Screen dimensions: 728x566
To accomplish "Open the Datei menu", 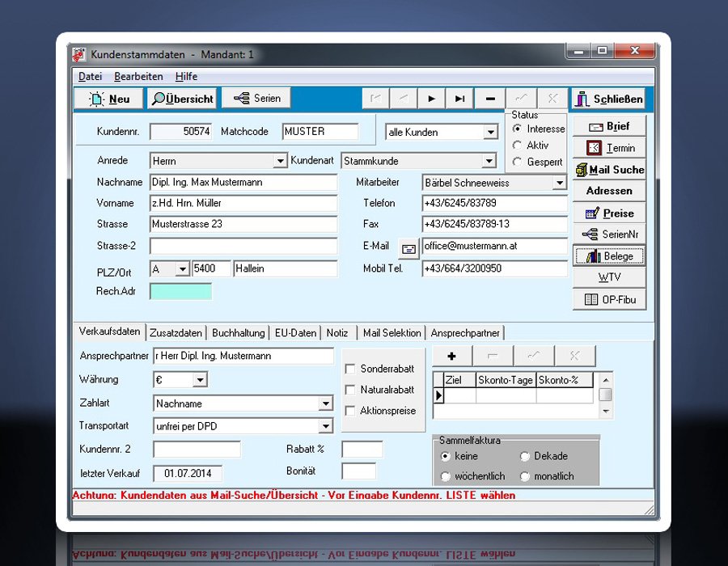I will click(90, 77).
